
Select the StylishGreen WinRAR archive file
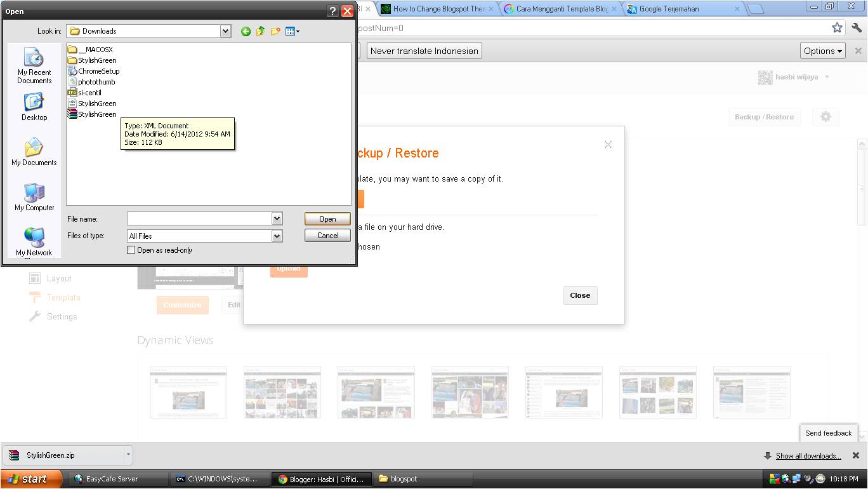point(92,114)
